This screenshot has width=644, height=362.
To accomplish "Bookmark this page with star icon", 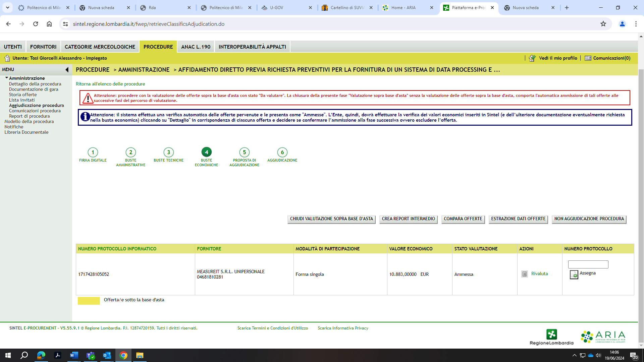I will tap(603, 24).
